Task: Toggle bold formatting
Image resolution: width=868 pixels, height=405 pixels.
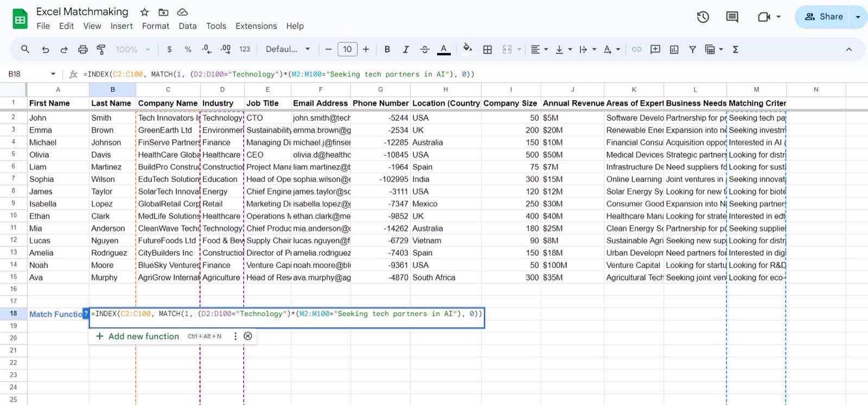Action: 387,49
